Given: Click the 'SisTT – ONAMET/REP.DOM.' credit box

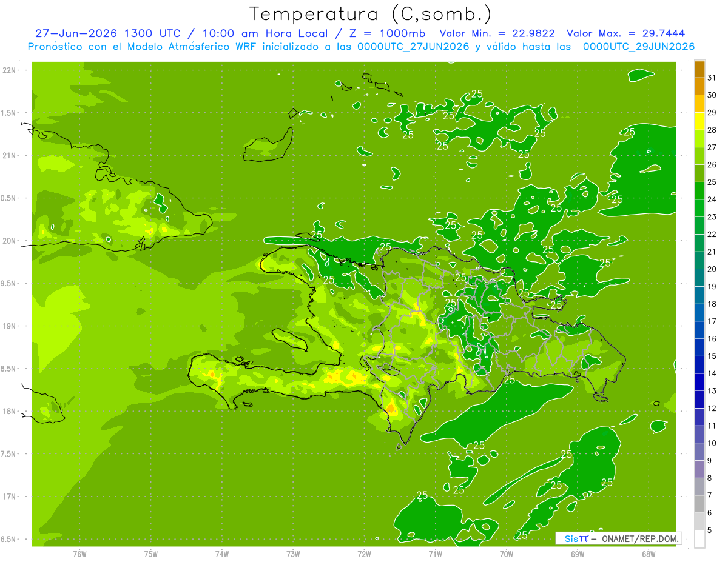Looking at the screenshot, I should [x=618, y=538].
